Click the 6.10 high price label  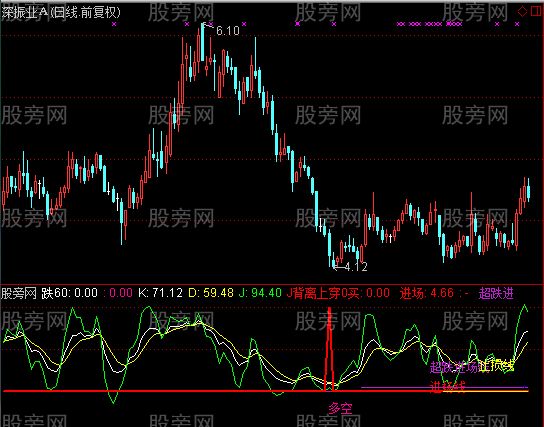[x=228, y=31]
